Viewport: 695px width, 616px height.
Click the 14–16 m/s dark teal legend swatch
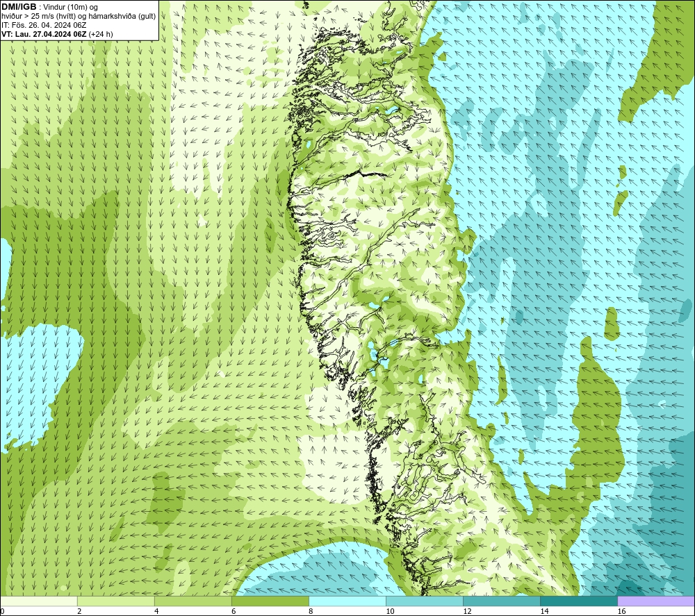579,601
